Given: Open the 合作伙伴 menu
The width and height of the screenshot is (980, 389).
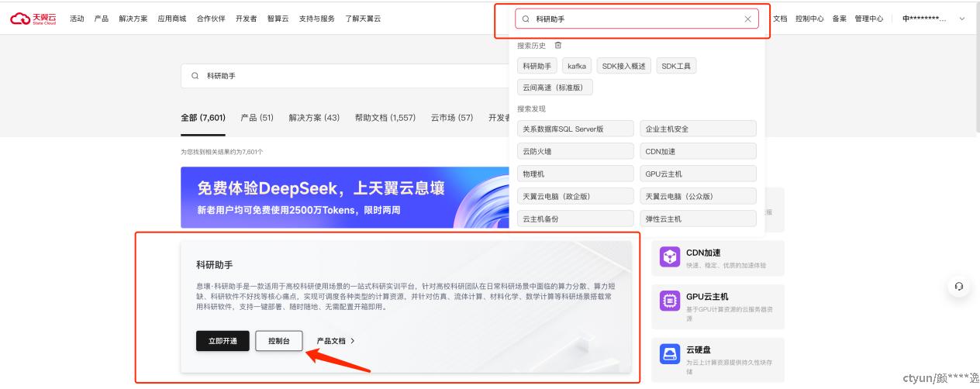Looking at the screenshot, I should click(211, 19).
